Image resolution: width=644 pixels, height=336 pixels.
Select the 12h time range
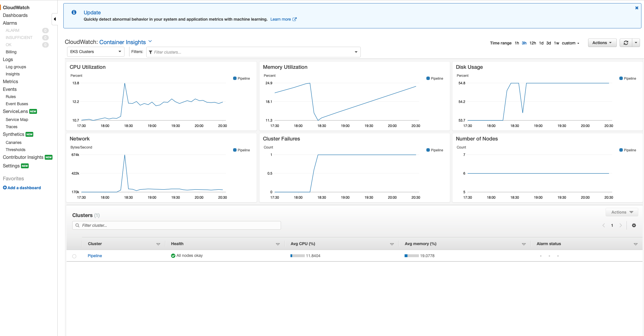(x=532, y=43)
